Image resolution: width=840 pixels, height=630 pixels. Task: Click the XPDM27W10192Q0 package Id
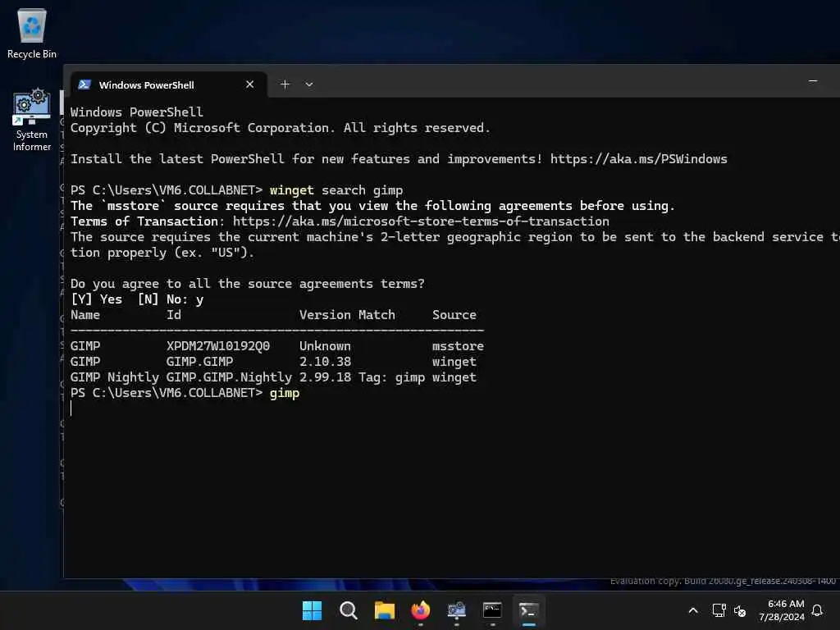[218, 346]
